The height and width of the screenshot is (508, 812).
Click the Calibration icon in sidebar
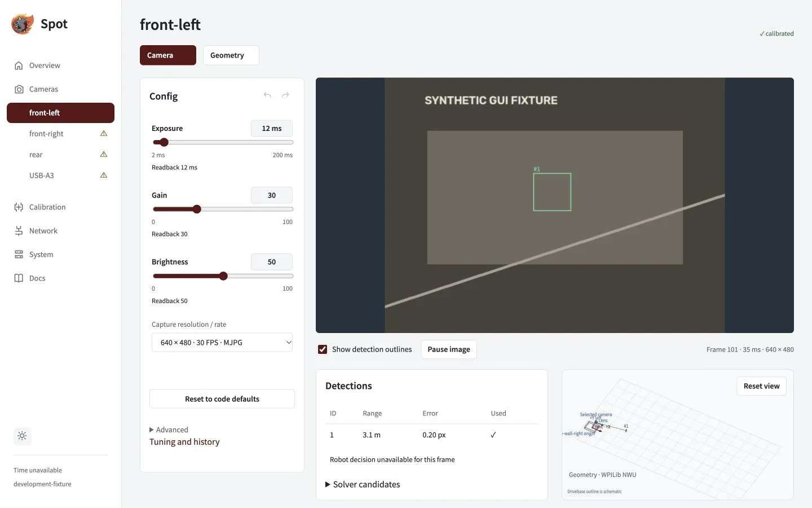coord(19,207)
